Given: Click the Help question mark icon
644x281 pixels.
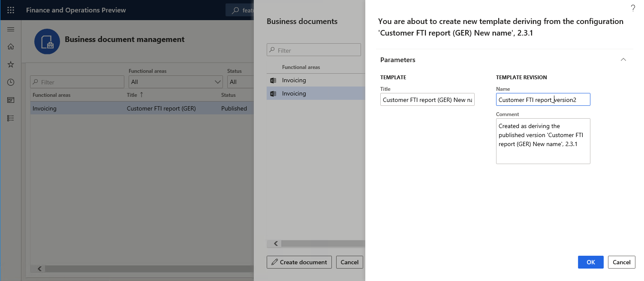Looking at the screenshot, I should tap(633, 8).
